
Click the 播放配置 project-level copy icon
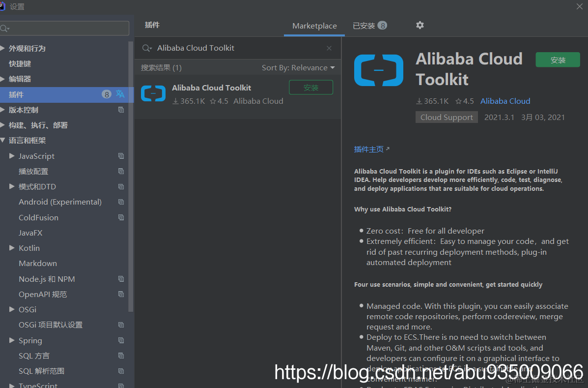tap(121, 171)
